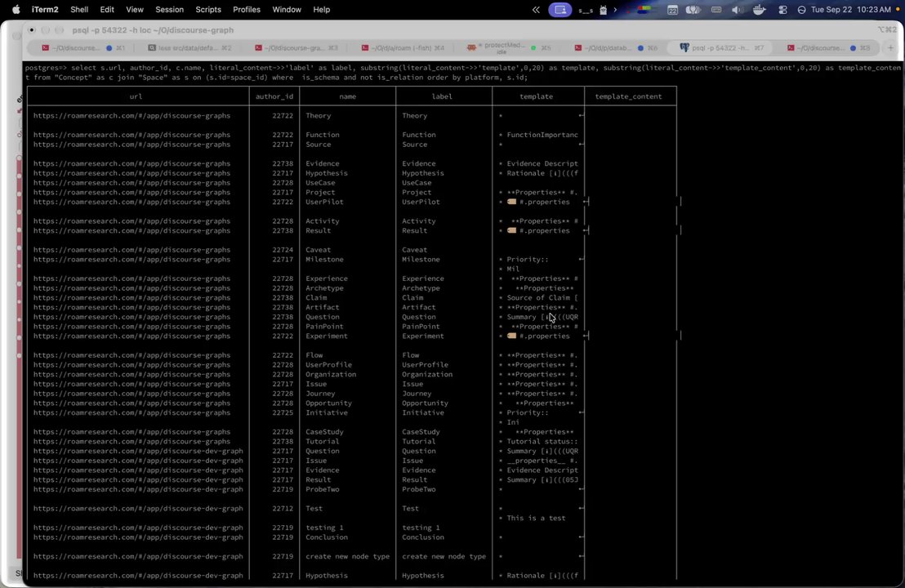Click the screen sharing purple icon
The image size is (905, 588).
[x=559, y=10]
